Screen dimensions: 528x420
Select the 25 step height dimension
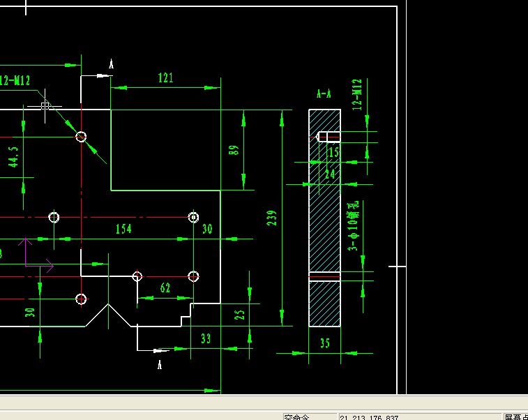coord(239,315)
